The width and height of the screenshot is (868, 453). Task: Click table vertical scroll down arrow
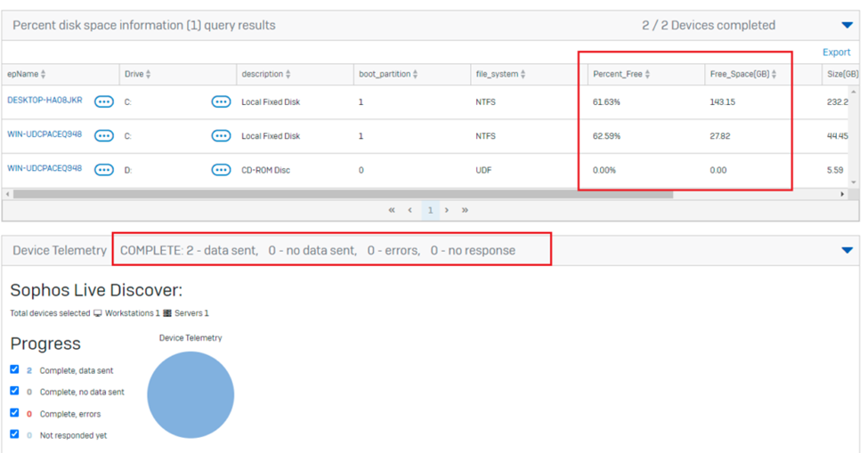click(854, 182)
